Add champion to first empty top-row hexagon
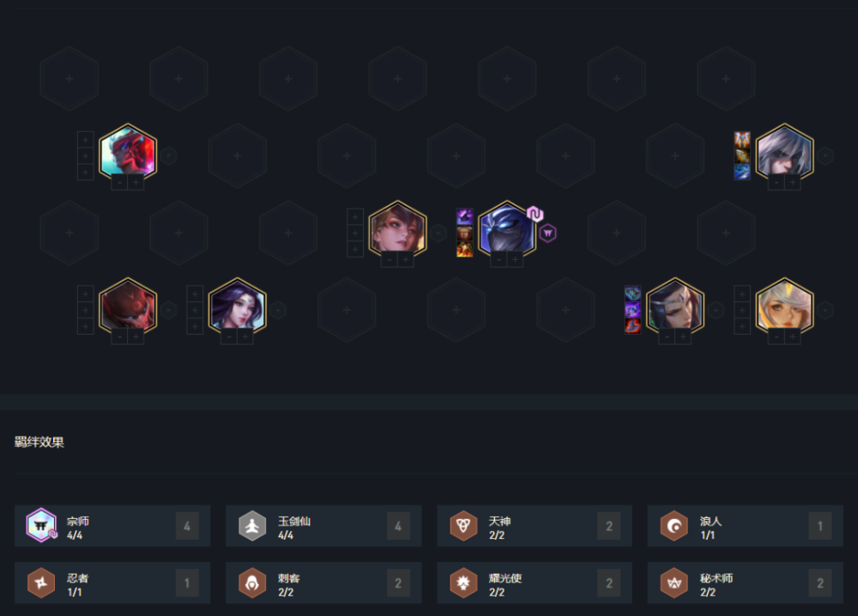The width and height of the screenshot is (858, 616). click(x=69, y=79)
